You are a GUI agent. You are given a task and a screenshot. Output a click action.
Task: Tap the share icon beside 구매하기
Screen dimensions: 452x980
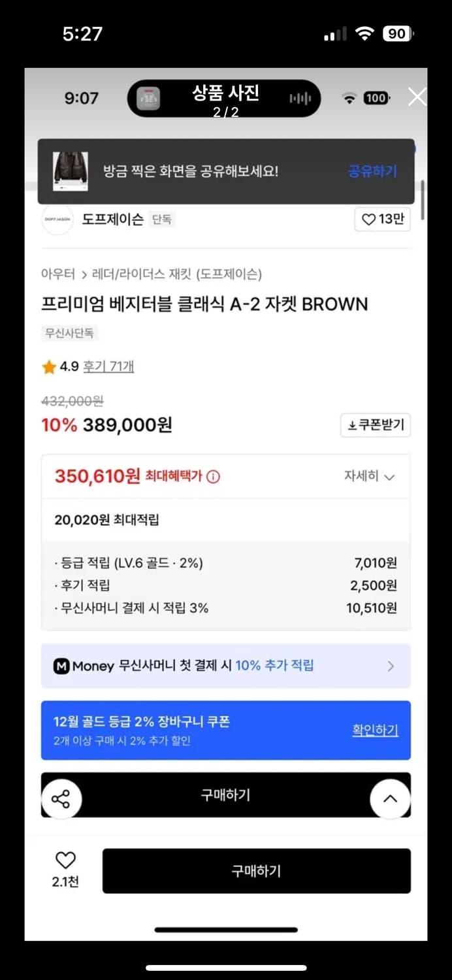[x=62, y=798]
